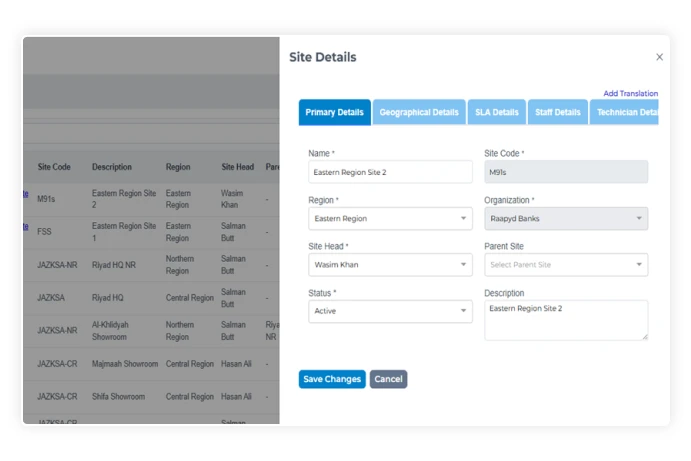This screenshot has height=461, width=691.
Task: Click the Site Code column header
Action: (x=54, y=167)
